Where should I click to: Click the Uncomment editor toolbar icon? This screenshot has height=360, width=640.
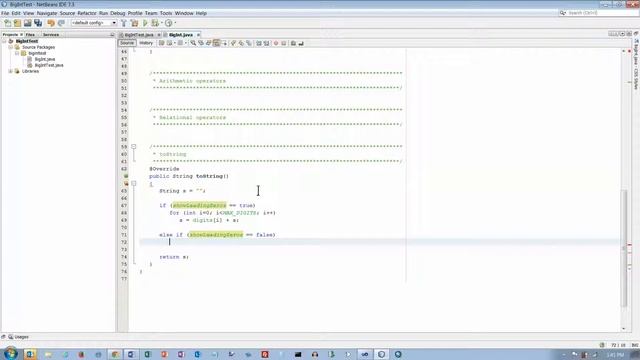point(301,43)
